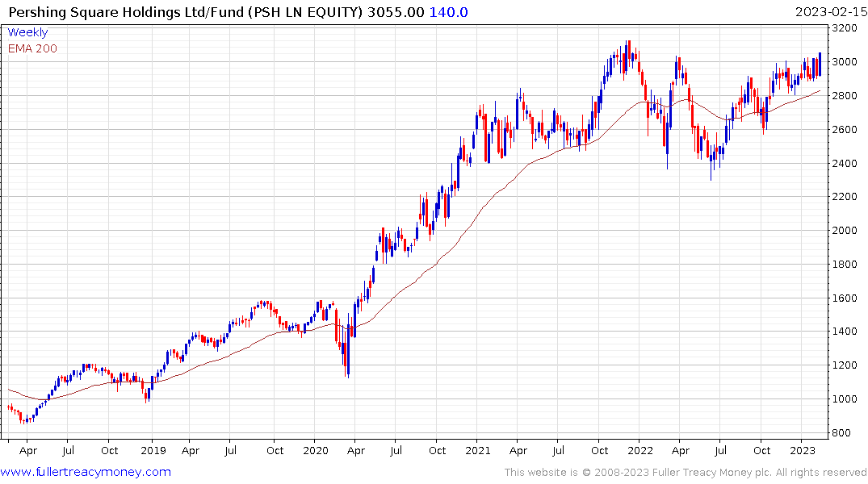Click the 1200 price axis label
This screenshot has width=868, height=484.
(845, 365)
